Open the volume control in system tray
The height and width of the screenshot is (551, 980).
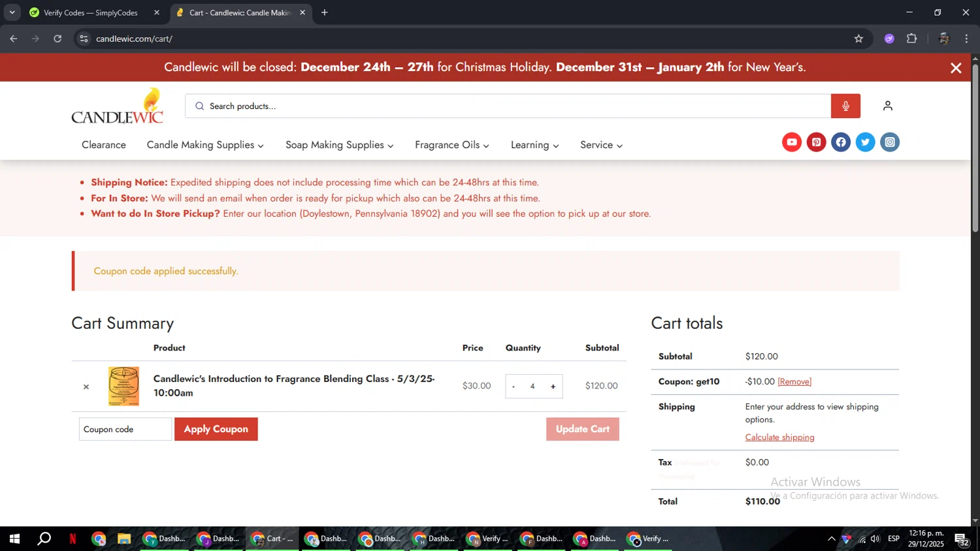875,539
